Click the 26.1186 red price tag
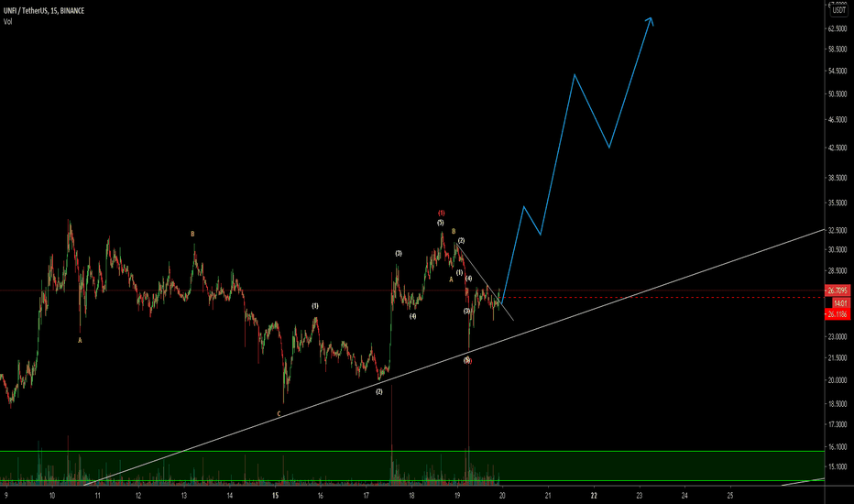The width and height of the screenshot is (854, 504). point(838,314)
